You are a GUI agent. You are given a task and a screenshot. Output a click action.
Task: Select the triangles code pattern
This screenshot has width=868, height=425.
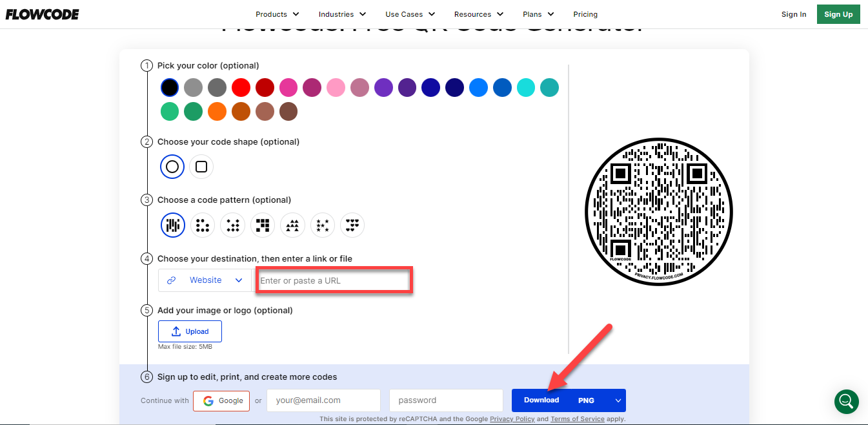(x=292, y=225)
